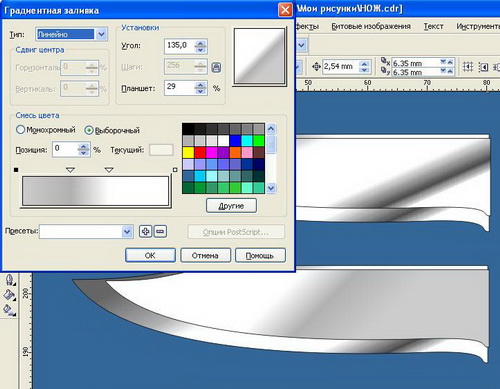Decrease the Позиция value

83,153
